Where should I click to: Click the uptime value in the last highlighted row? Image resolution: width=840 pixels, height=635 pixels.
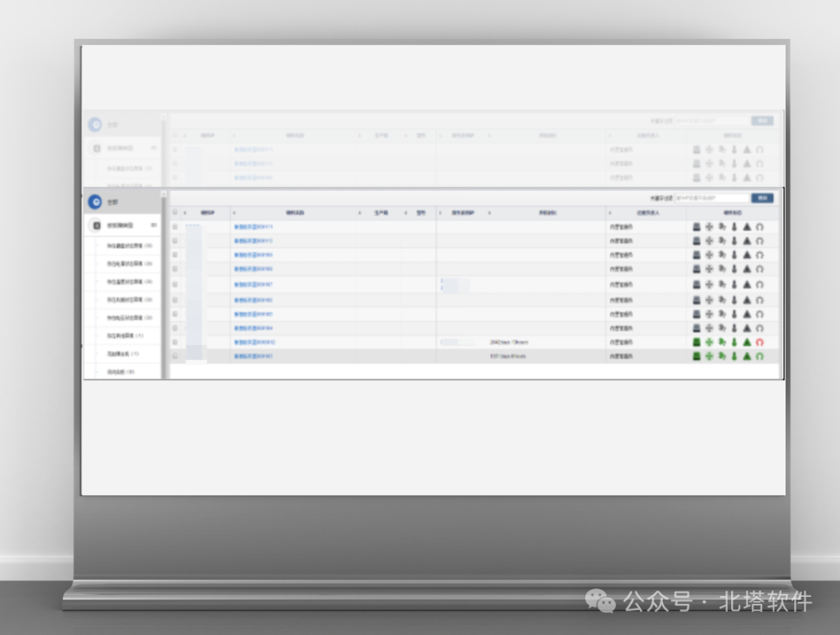[508, 356]
